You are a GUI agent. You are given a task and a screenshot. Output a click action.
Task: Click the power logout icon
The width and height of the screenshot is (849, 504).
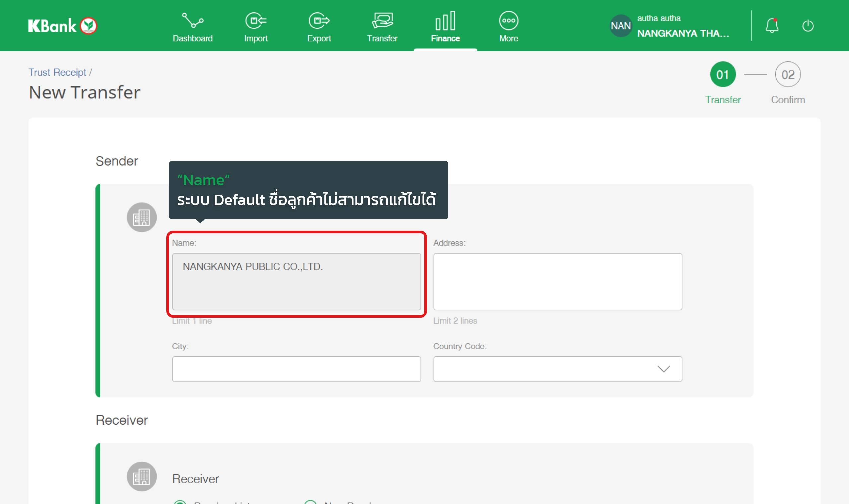[x=808, y=26]
